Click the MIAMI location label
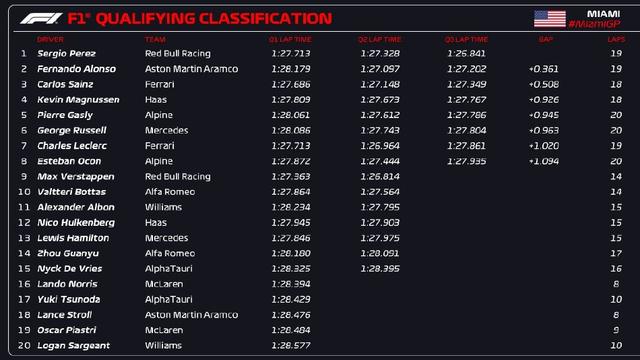 (x=603, y=14)
